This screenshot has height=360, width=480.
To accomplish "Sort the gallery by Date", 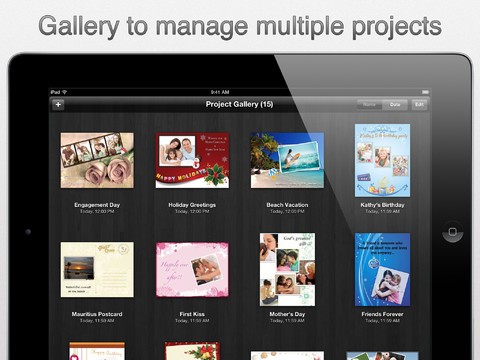I will 395,105.
